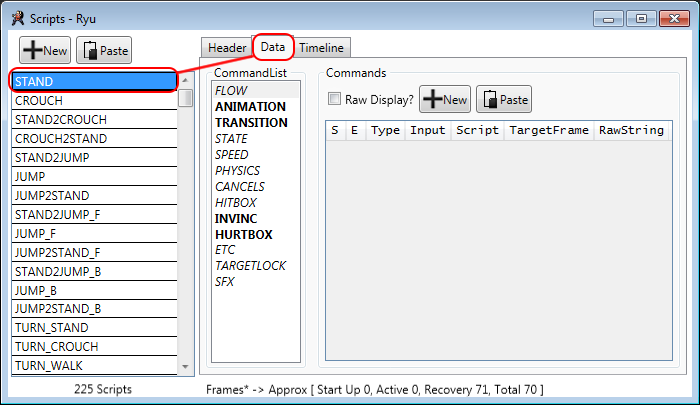Select the STAND2JUMP script

point(93,158)
